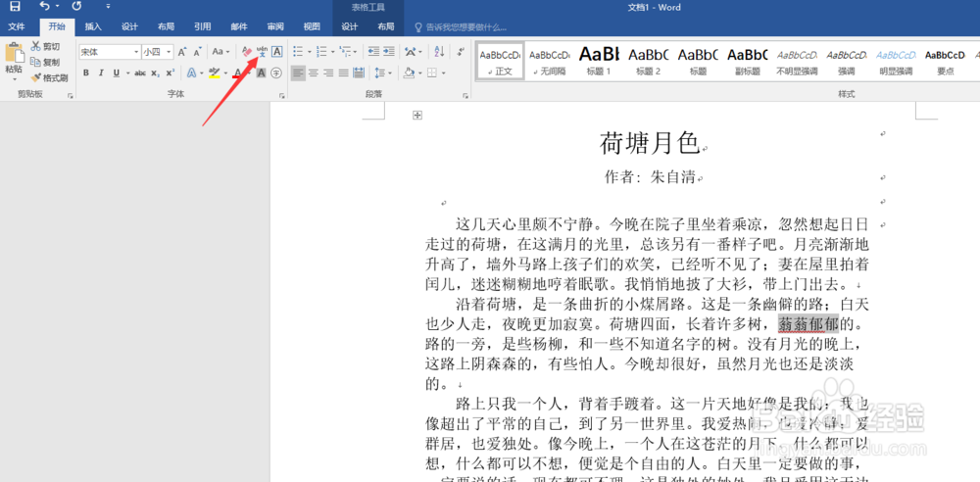
Task: Open the 宋体 font name dropdown
Action: click(136, 52)
